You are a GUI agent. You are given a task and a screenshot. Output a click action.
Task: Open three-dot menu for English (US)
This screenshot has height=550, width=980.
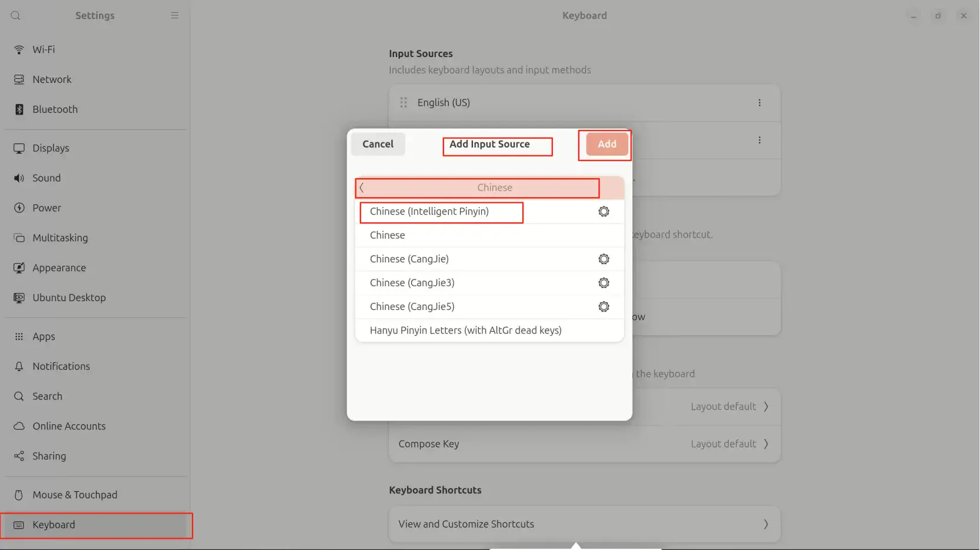759,103
